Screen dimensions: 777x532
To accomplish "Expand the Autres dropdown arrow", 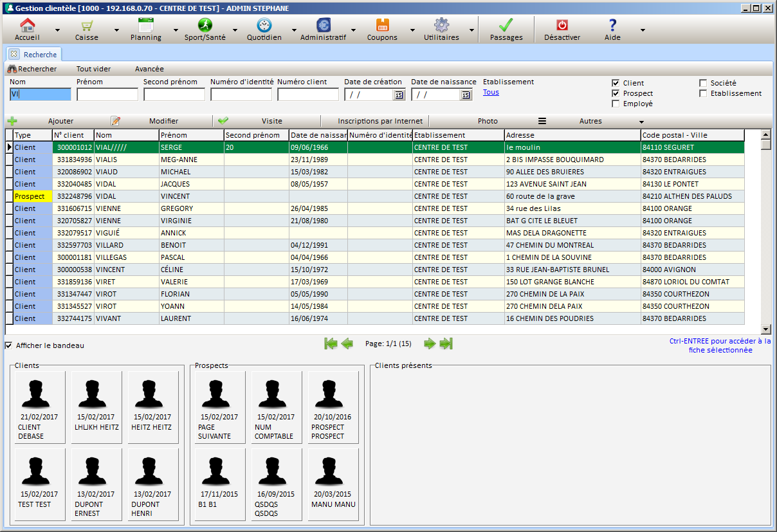I will click(x=641, y=122).
